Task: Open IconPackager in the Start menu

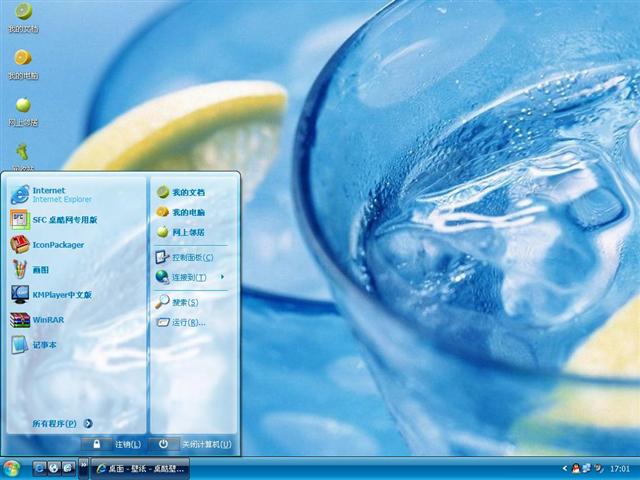Action: tap(47, 244)
